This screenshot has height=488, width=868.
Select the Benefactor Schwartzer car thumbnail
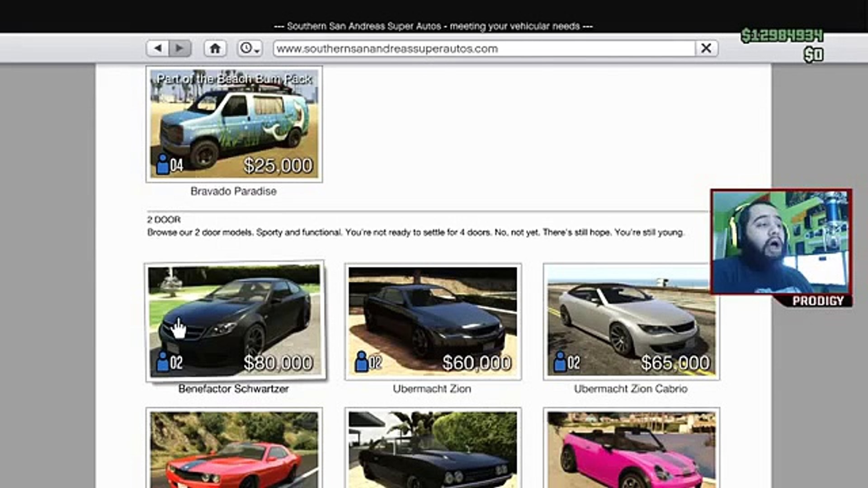(x=234, y=321)
